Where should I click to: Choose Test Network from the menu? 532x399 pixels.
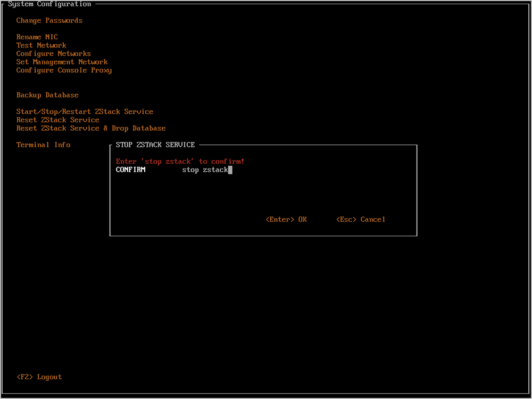tap(41, 46)
